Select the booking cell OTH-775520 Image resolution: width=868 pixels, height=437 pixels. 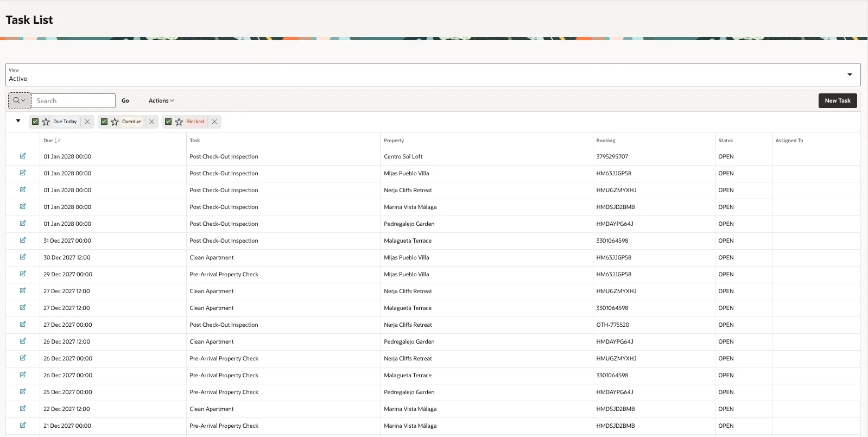pos(613,325)
